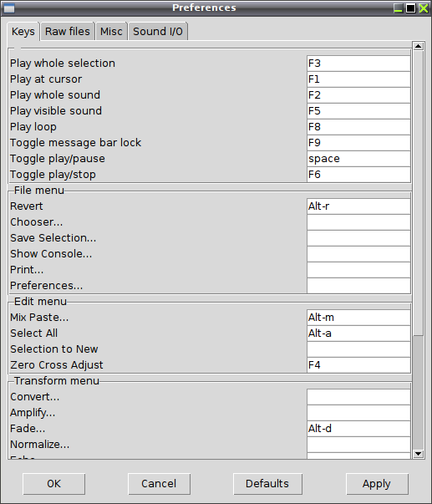
Task: Click empty Show Console... shortcut field
Action: tap(358, 254)
